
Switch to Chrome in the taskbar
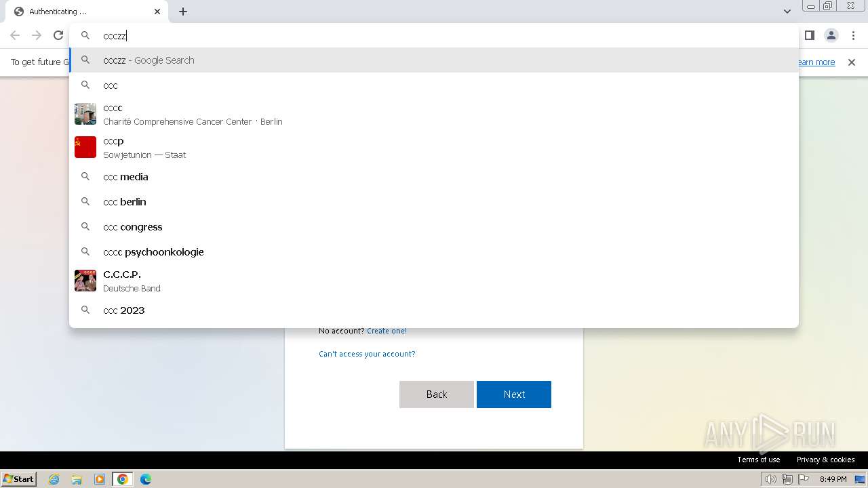coord(123,479)
